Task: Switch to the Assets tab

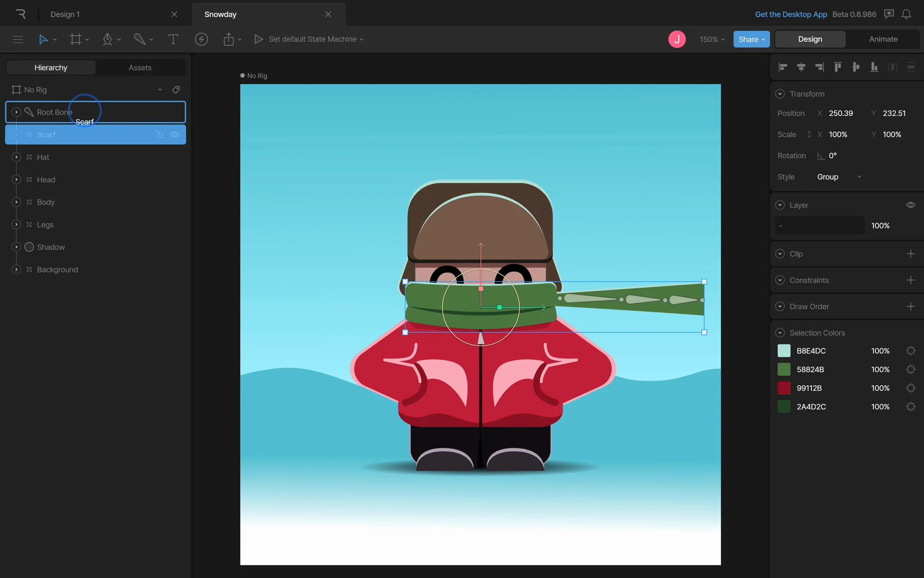Action: point(140,68)
